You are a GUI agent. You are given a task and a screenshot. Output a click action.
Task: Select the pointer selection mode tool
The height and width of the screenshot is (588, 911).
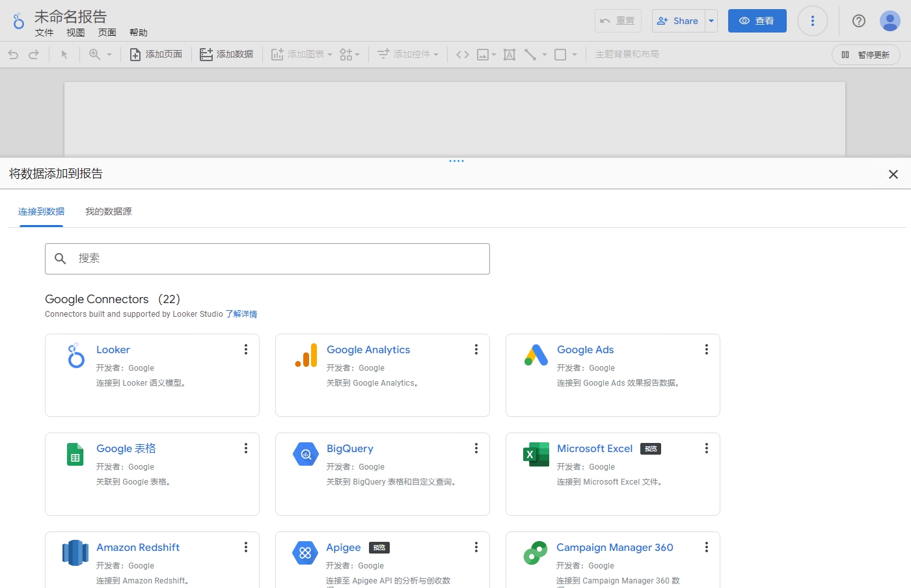[64, 55]
